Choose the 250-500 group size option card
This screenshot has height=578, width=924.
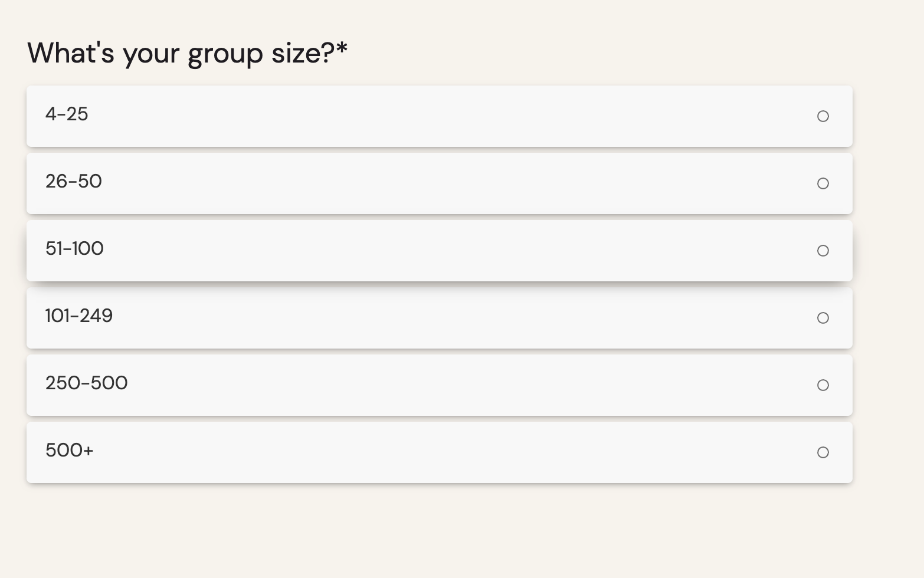tap(439, 385)
